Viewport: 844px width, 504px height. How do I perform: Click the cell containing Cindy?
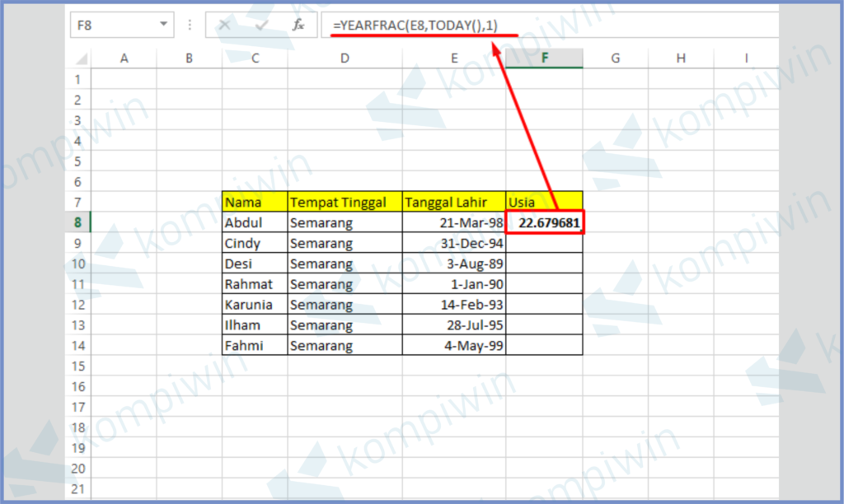point(254,243)
